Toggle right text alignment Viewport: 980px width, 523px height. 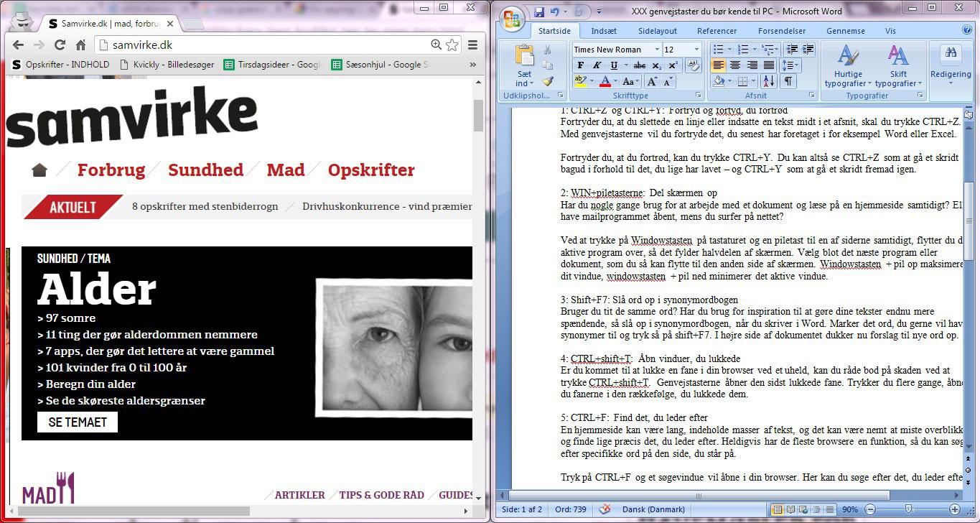[x=751, y=65]
